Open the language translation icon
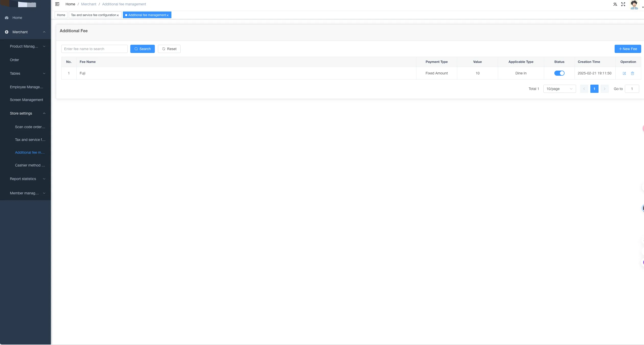 pyautogui.click(x=615, y=4)
